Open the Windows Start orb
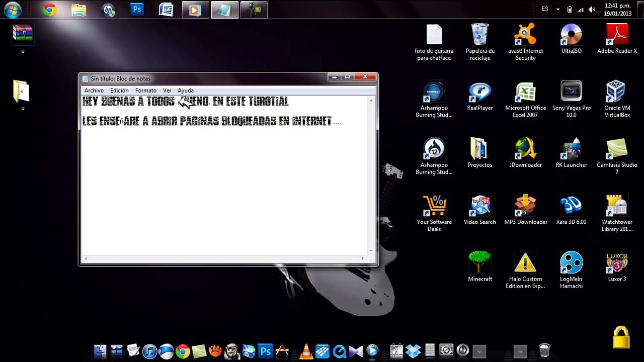 click(12, 10)
